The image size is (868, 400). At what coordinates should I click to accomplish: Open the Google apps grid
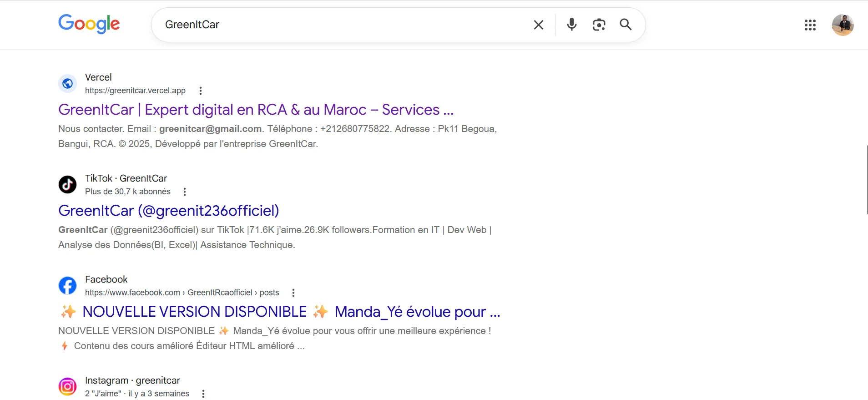coord(810,25)
